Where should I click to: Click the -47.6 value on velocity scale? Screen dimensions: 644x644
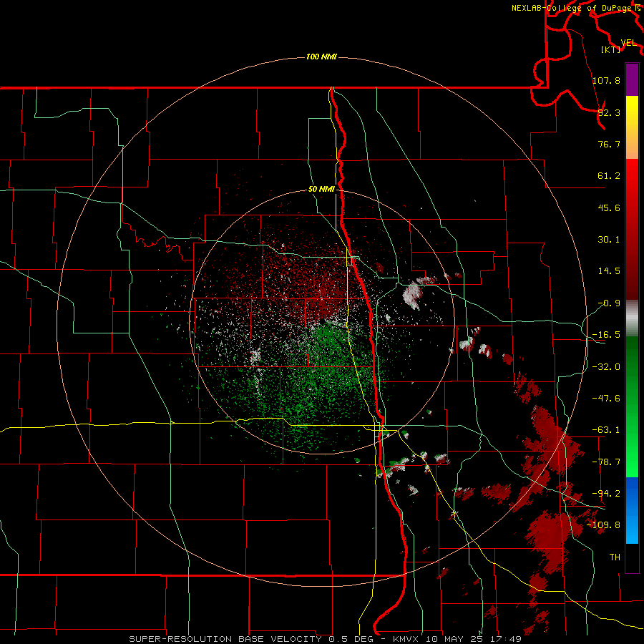[606, 399]
